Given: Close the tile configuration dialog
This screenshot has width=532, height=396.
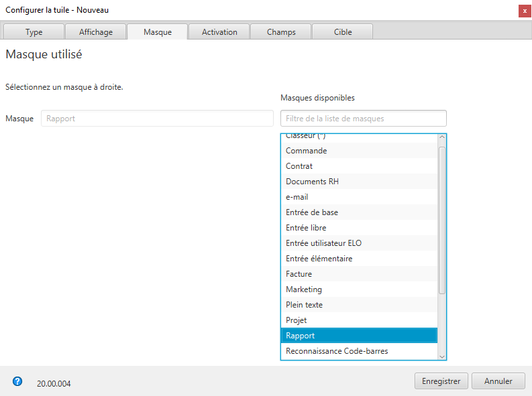Looking at the screenshot, I should click(525, 11).
